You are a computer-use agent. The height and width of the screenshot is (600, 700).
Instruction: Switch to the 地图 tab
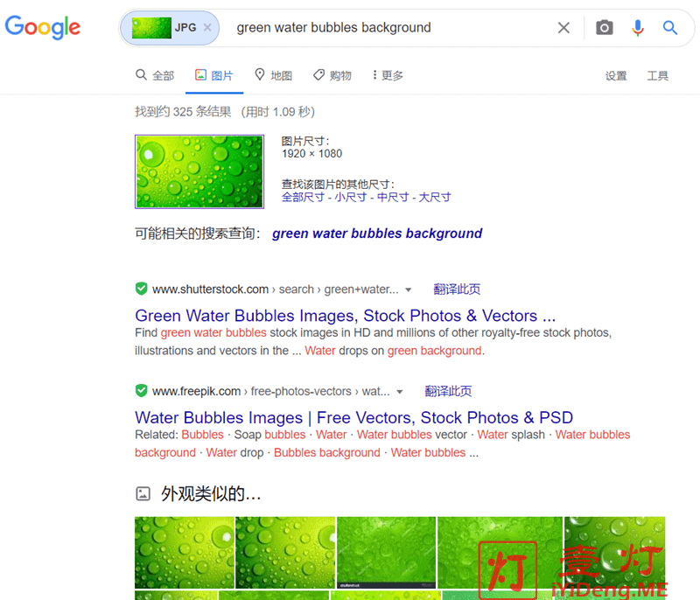(274, 75)
